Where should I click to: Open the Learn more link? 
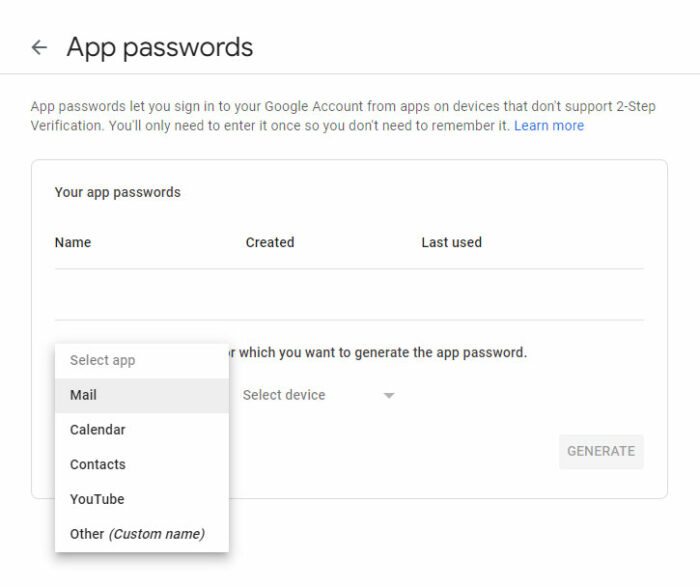tap(549, 125)
